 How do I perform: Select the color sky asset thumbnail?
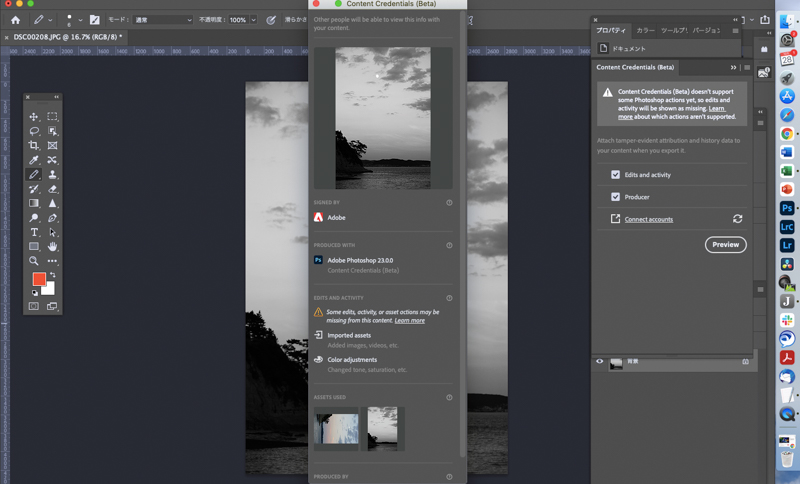(336, 429)
